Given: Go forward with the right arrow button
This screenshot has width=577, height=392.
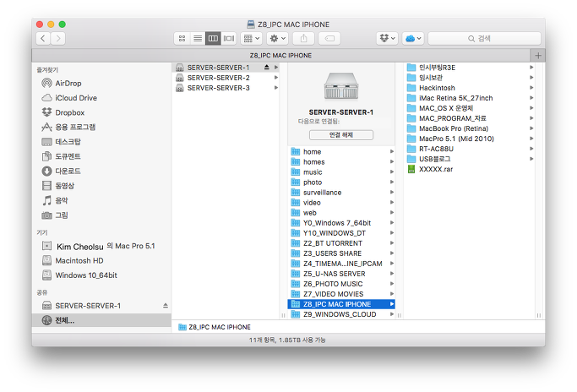Looking at the screenshot, I should 58,38.
